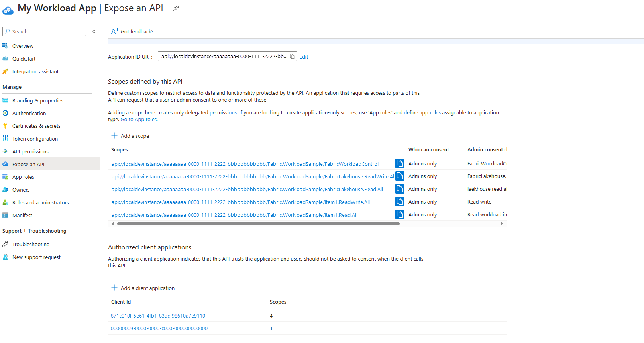Image resolution: width=644 pixels, height=343 pixels.
Task: Edit the Application ID URI
Action: coord(304,57)
